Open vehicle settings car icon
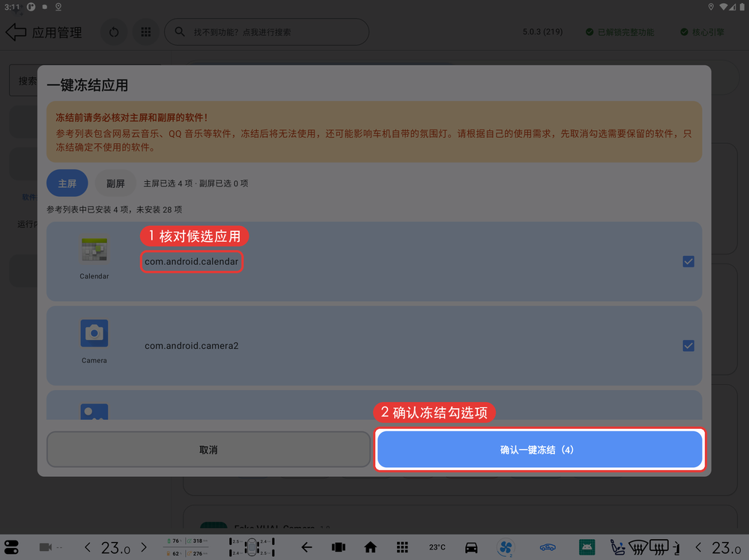This screenshot has height=560, width=749. (x=471, y=547)
